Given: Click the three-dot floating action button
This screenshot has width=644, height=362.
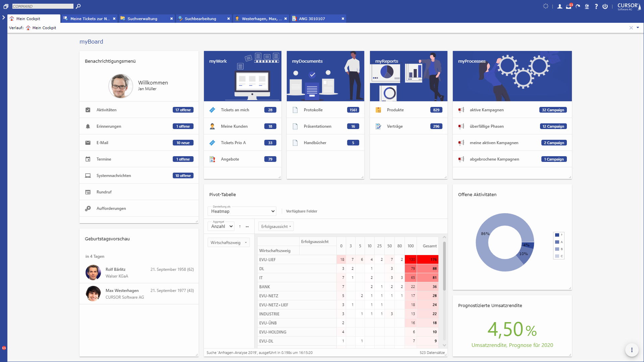Looking at the screenshot, I should tap(632, 350).
